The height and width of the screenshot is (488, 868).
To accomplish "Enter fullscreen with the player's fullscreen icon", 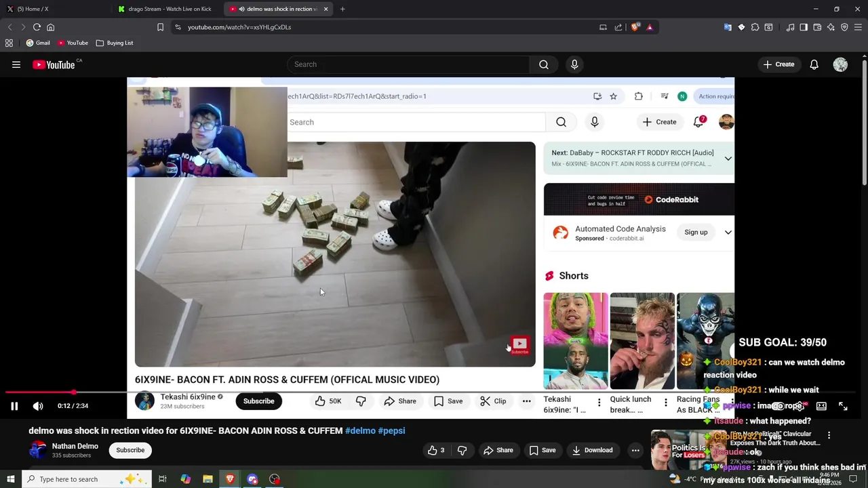I will click(843, 406).
